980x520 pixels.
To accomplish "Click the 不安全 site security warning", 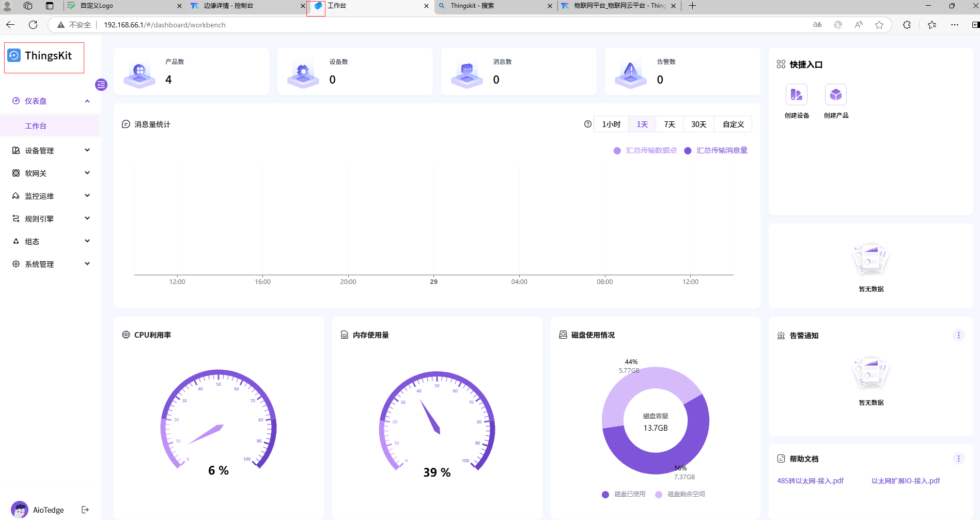I will coord(74,25).
